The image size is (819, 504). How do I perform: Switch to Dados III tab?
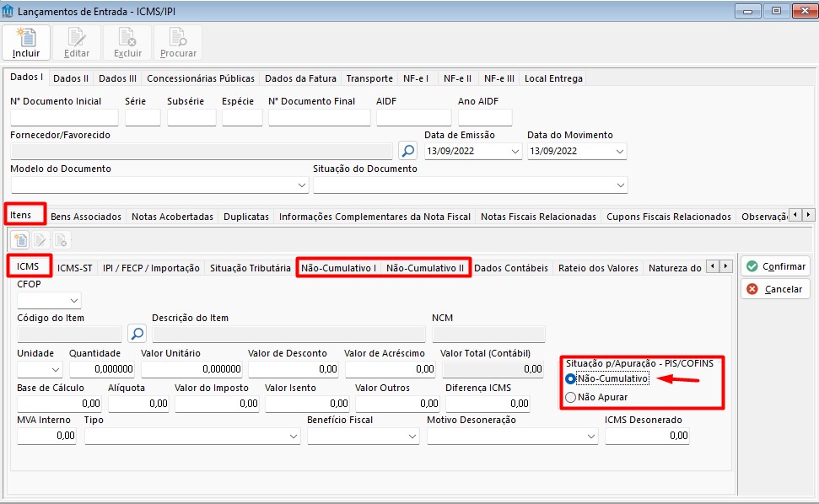point(117,78)
